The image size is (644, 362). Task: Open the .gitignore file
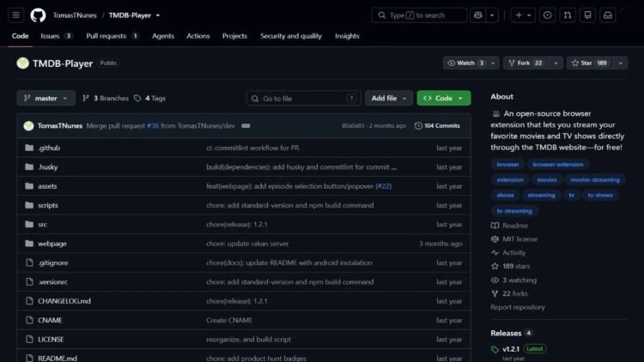click(x=53, y=262)
